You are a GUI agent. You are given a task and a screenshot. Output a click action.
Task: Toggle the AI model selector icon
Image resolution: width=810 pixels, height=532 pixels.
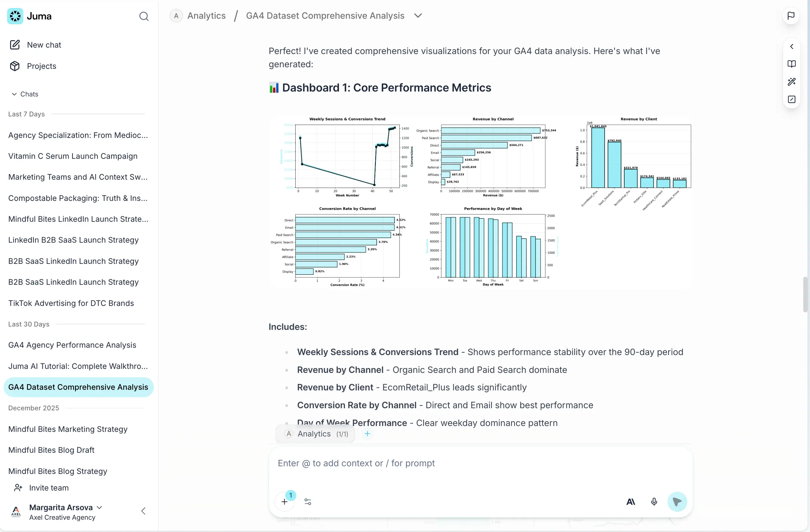coord(630,501)
